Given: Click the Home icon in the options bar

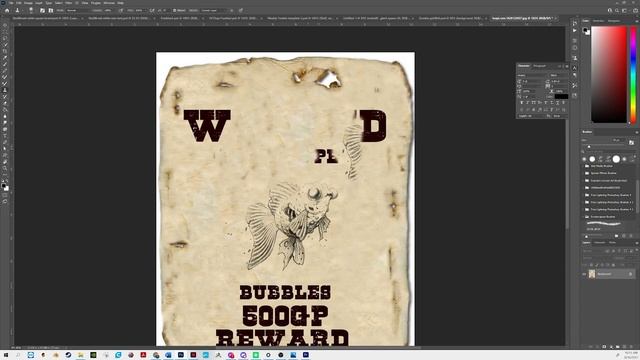Looking at the screenshot, I should coord(7,10).
